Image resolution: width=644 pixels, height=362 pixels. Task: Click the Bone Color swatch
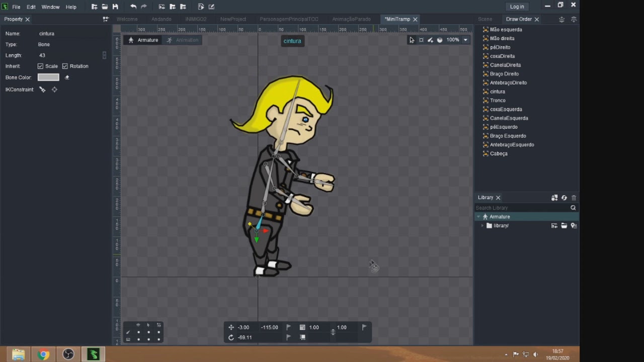click(x=48, y=77)
